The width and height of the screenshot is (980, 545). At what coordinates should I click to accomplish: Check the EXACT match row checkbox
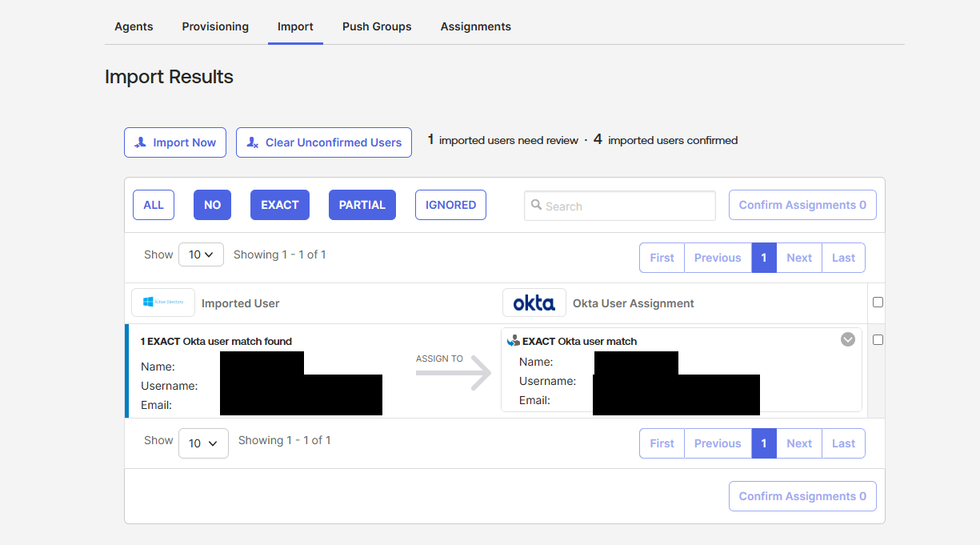[878, 340]
